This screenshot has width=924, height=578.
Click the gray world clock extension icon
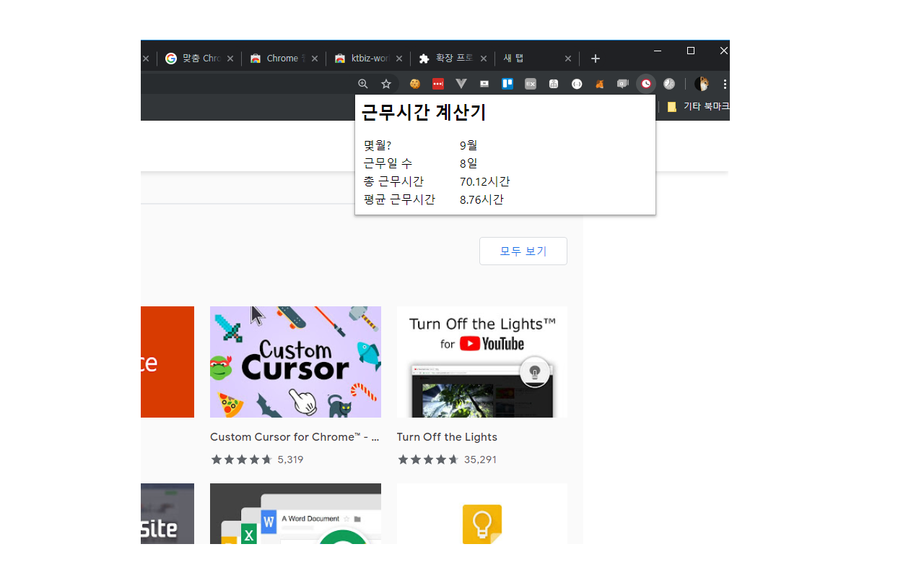pyautogui.click(x=668, y=83)
